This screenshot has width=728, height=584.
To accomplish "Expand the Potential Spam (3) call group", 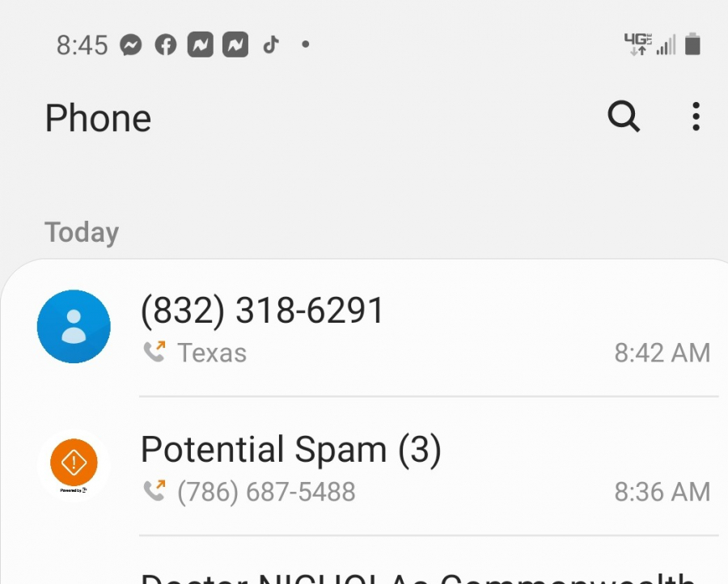I will (x=364, y=466).
